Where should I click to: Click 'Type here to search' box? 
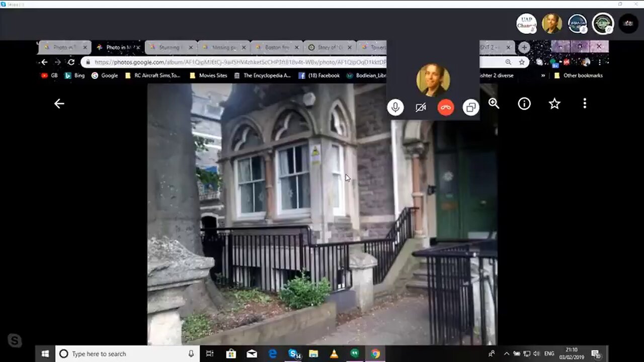(127, 354)
